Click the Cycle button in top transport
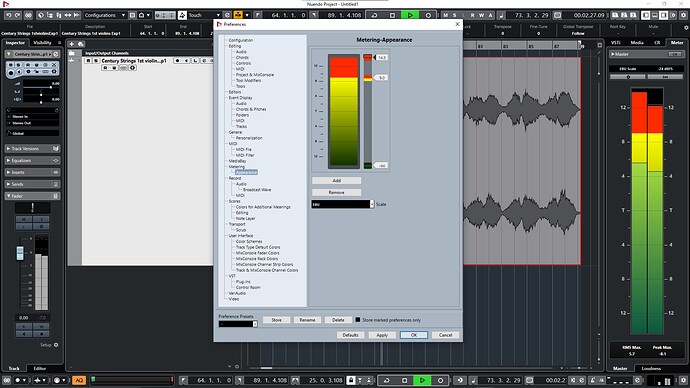The width and height of the screenshot is (690, 388). tap(374, 15)
